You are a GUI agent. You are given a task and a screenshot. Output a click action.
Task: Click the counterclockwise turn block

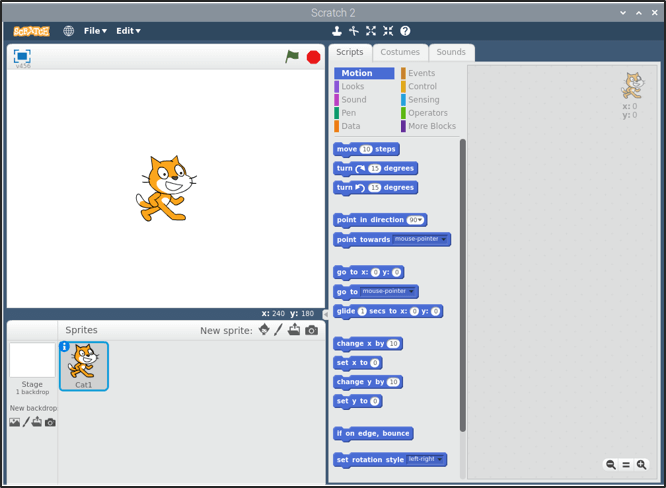point(375,188)
